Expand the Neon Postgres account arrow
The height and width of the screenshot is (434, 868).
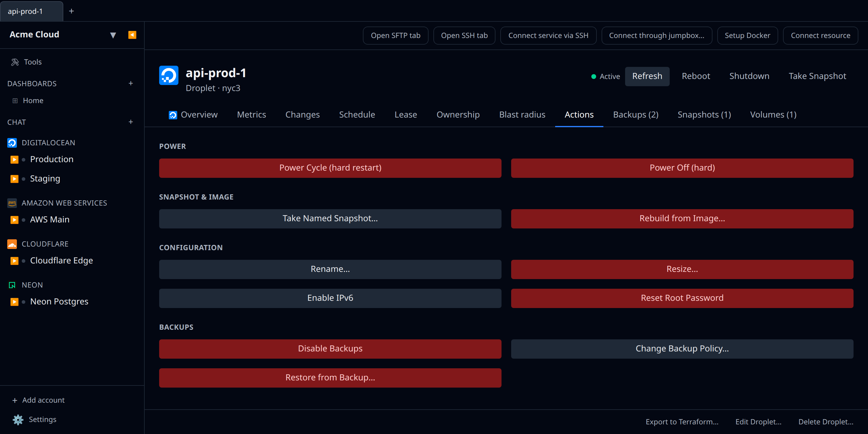coord(14,302)
